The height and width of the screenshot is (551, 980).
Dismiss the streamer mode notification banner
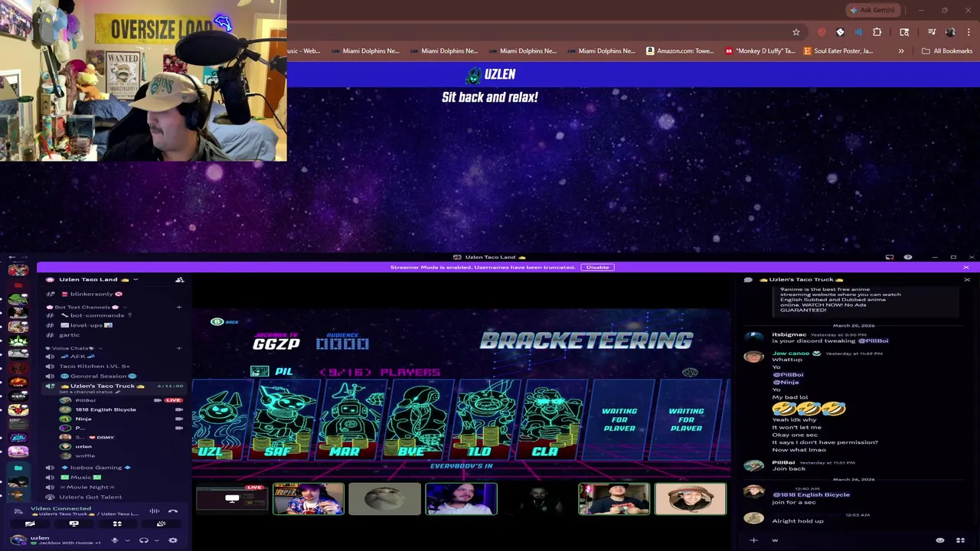(966, 267)
